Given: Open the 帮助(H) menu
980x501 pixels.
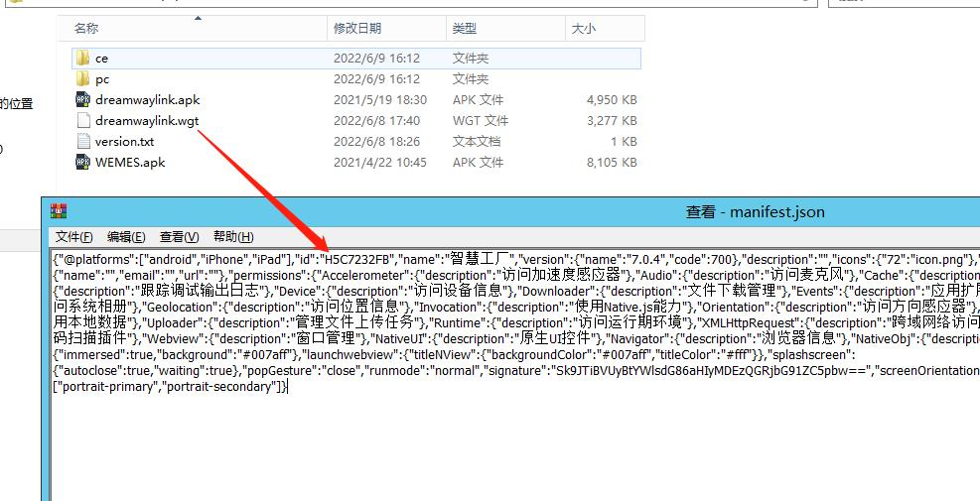Looking at the screenshot, I should tap(233, 237).
